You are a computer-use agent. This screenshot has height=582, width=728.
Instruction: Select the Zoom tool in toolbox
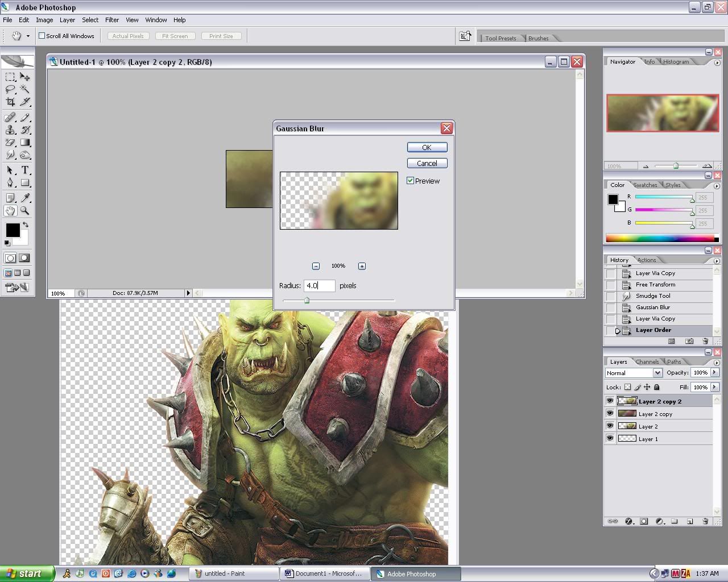coord(25,211)
